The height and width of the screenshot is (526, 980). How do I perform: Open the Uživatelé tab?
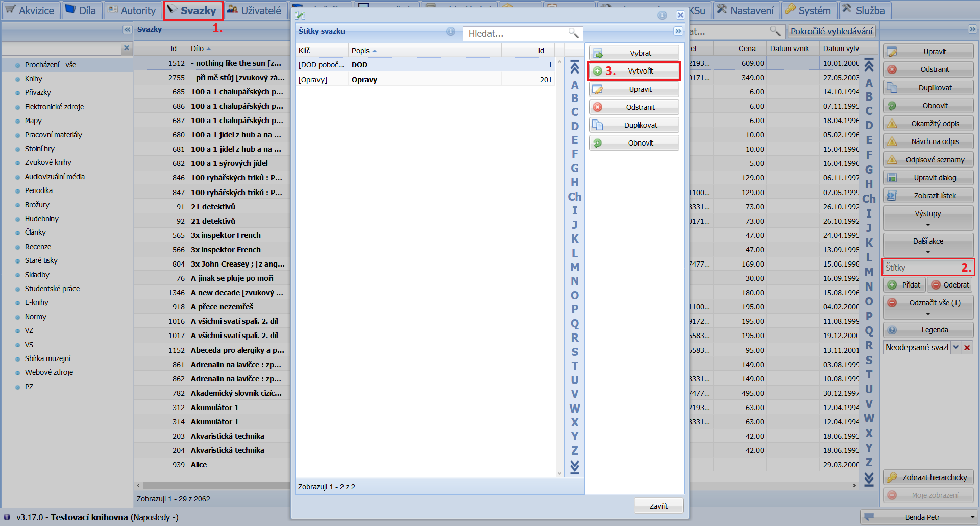254,10
